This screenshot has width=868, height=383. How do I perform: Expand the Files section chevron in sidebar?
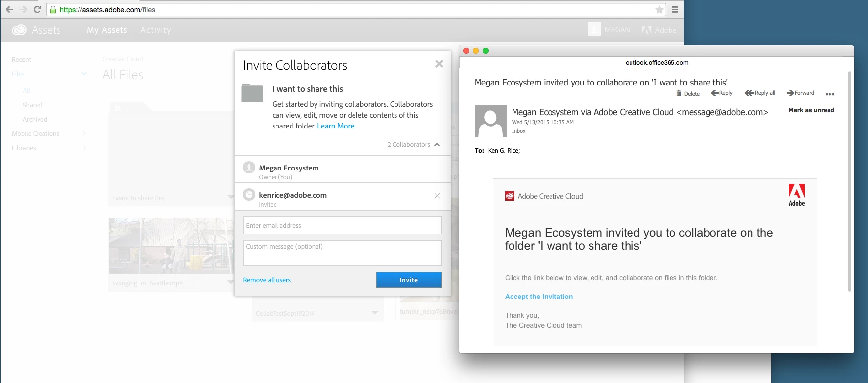pyautogui.click(x=84, y=74)
